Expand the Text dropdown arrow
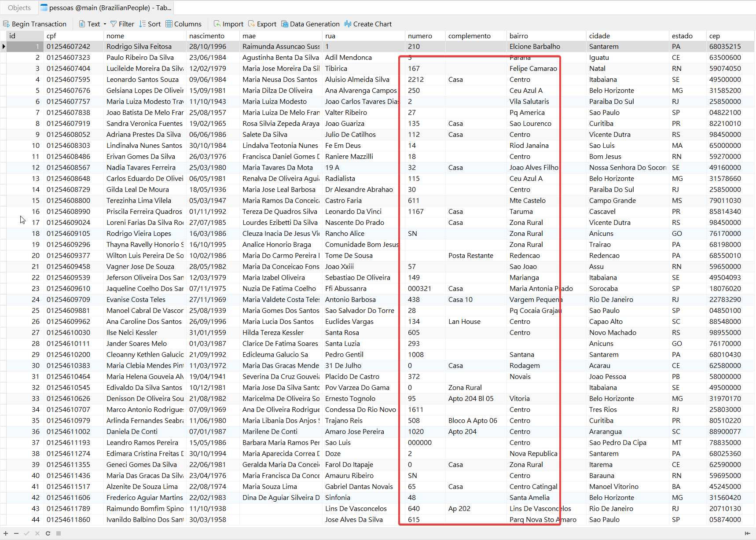The image size is (756, 540). (x=105, y=24)
